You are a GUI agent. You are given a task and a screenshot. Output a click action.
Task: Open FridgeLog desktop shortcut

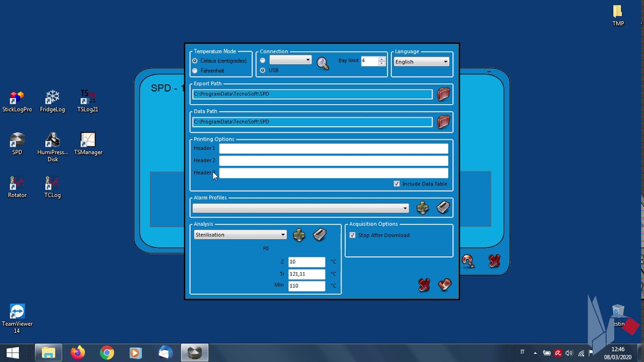tap(52, 102)
